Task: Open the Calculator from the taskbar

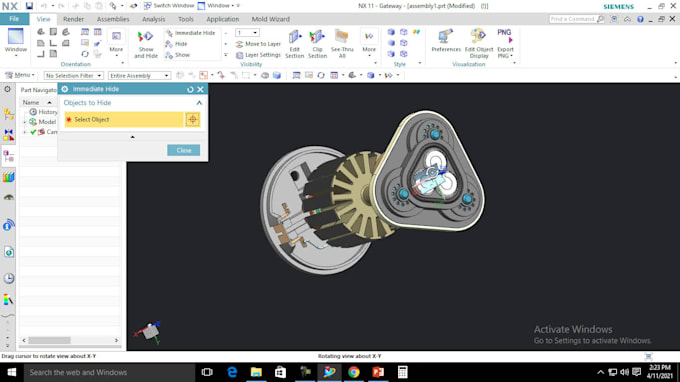Action: tap(402, 372)
